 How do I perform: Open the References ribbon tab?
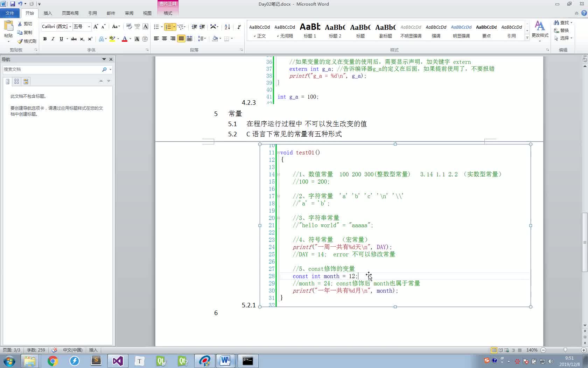pyautogui.click(x=92, y=13)
